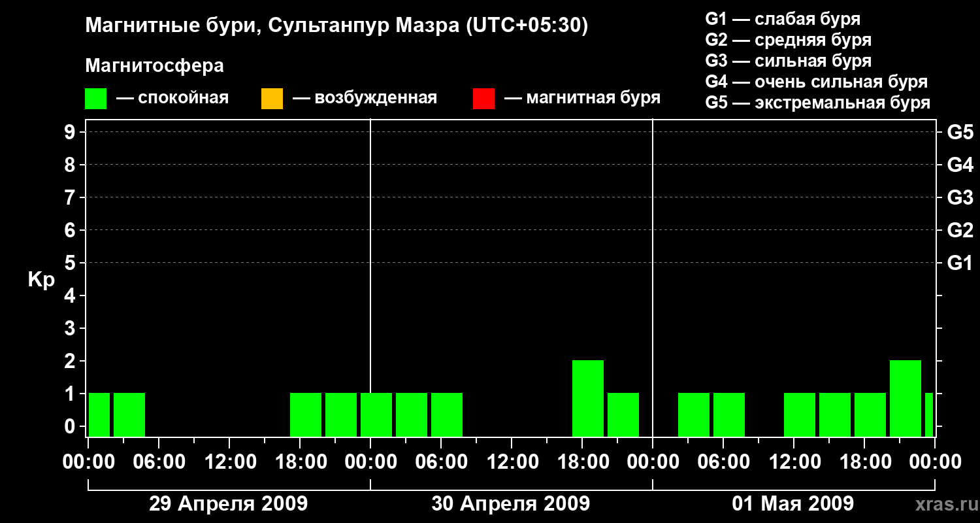Click the '30 Апреля 2009' date label
This screenshot has height=523, width=980.
511,504
